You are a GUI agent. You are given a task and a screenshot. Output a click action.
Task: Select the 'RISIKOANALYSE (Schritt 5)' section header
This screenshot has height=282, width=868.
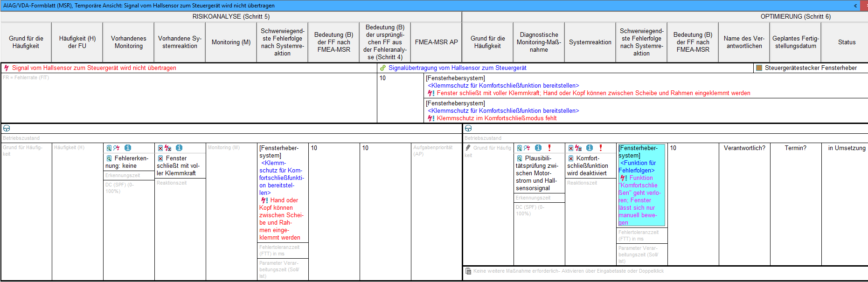click(231, 17)
